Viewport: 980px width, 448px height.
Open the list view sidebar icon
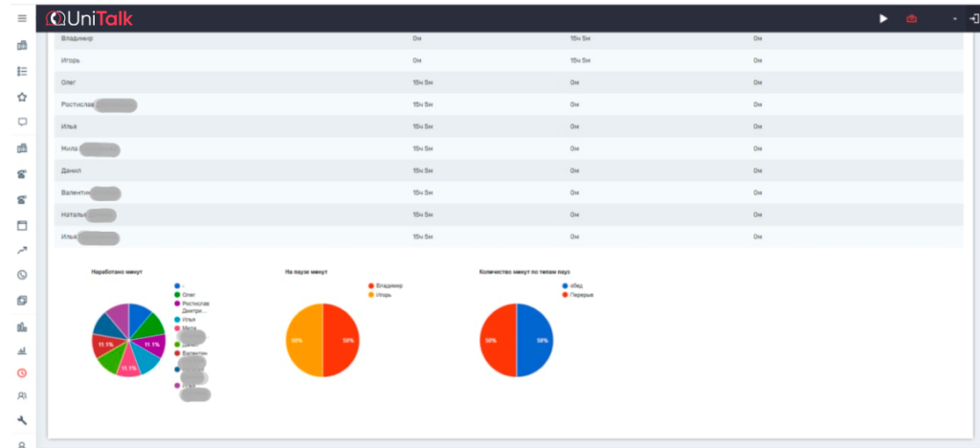[x=22, y=71]
